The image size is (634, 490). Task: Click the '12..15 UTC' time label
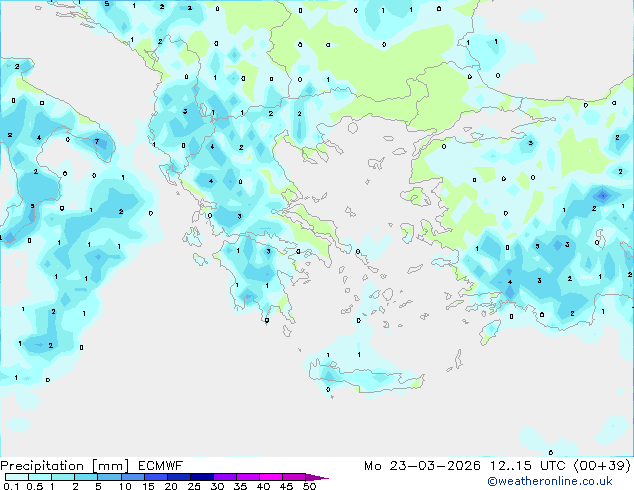click(x=527, y=466)
